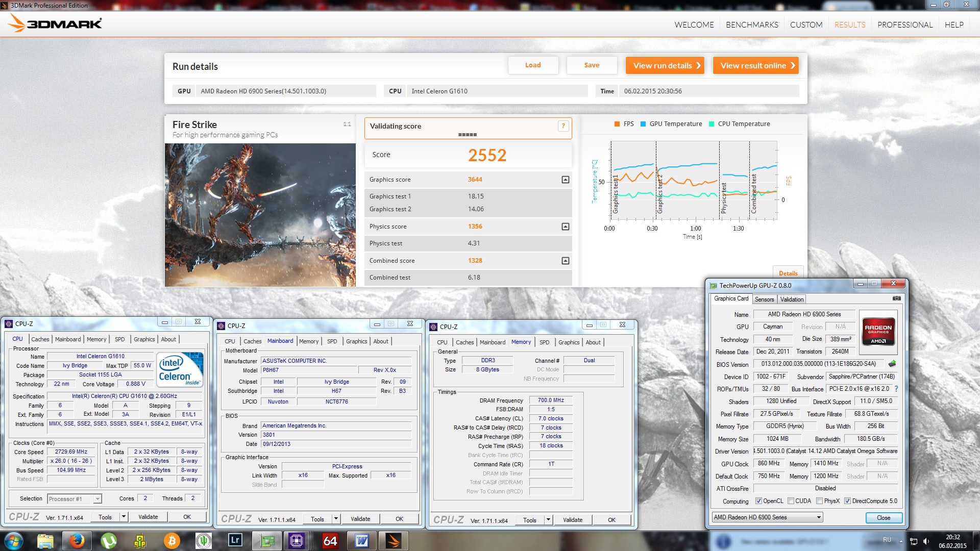Click View result online button

pyautogui.click(x=756, y=65)
